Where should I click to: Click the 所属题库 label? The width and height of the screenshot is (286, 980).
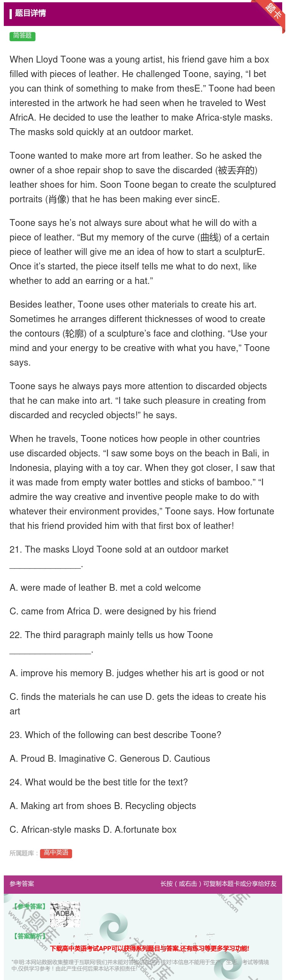click(x=24, y=853)
